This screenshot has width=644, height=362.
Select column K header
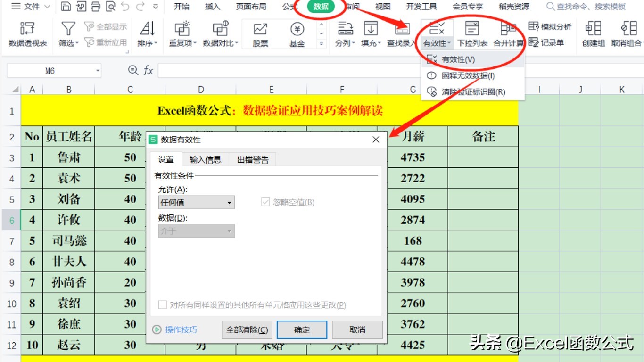pyautogui.click(x=622, y=90)
